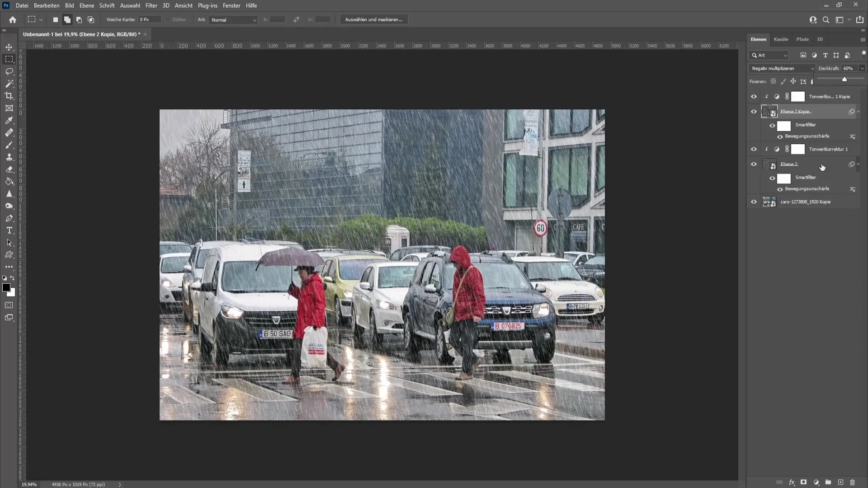Hide the Ebene 2 Kopie layer
Screen dimensions: 868x488
click(x=754, y=112)
